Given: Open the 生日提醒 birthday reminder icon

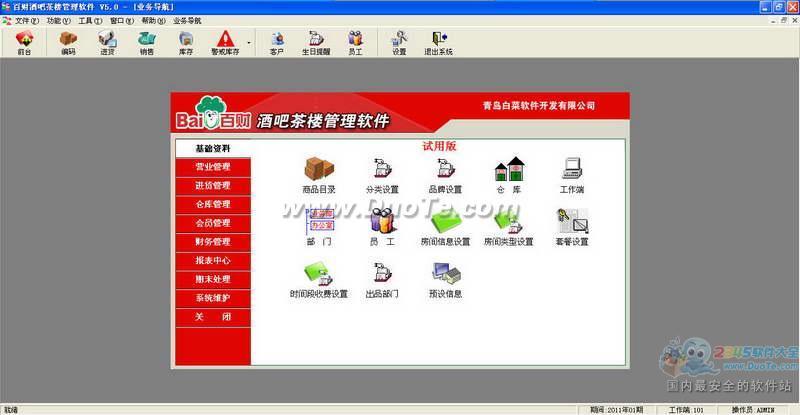Looking at the screenshot, I should [316, 43].
